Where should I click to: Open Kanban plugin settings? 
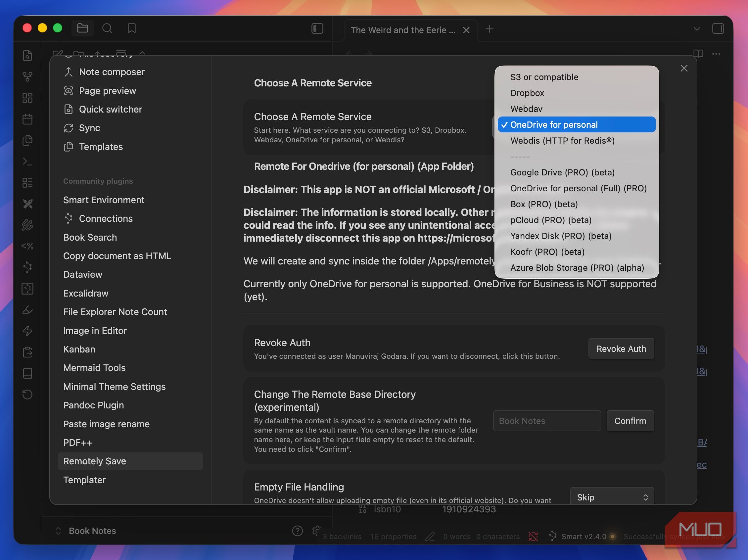[130, 349]
